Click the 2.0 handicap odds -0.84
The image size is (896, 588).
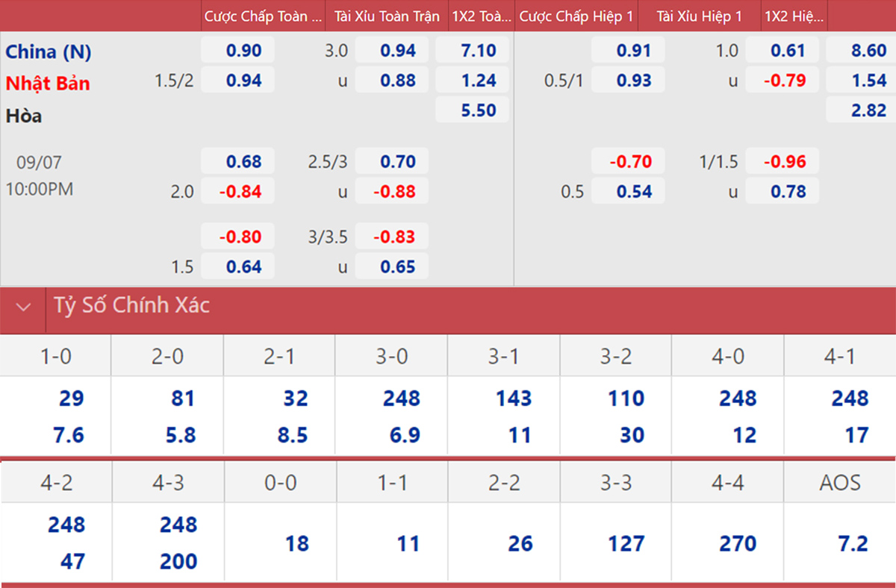tap(238, 192)
